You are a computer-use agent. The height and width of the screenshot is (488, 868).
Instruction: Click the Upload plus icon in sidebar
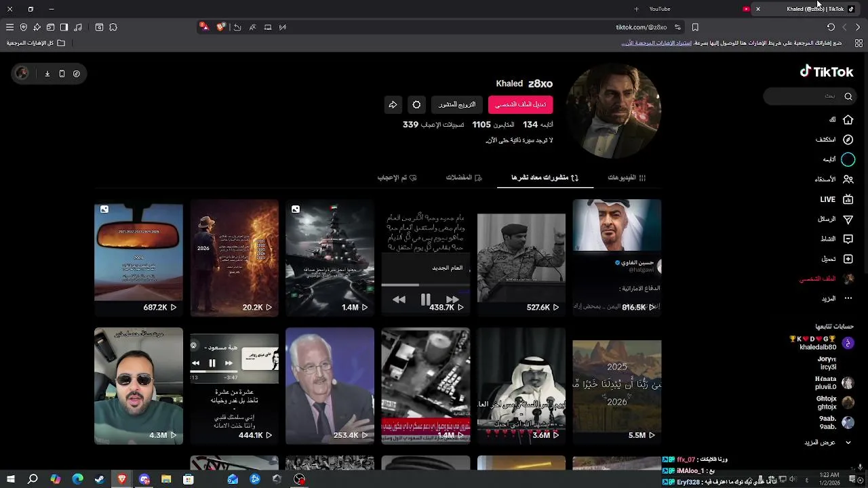[848, 259]
